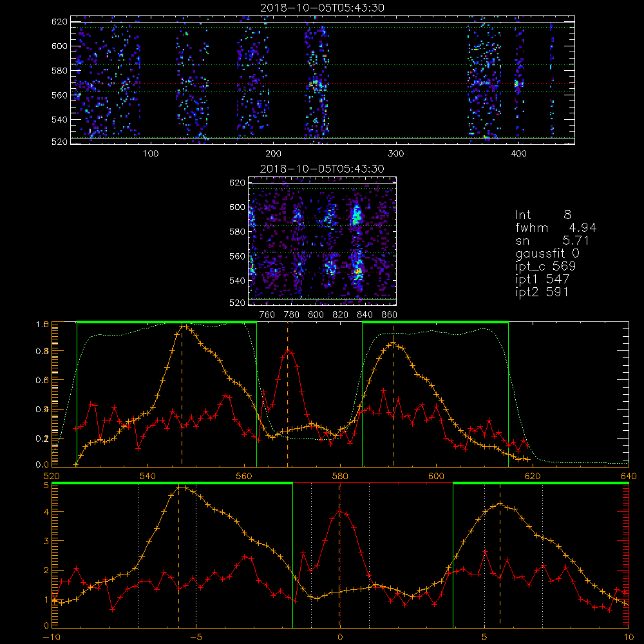Click the orange peak near -5 in lower plot
This screenshot has height=644, width=644.
click(179, 488)
